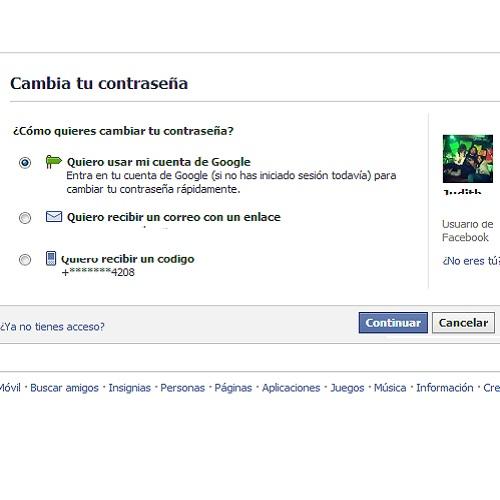500x500 pixels.
Task: Open the Buscar amigos footer link
Action: (x=64, y=388)
